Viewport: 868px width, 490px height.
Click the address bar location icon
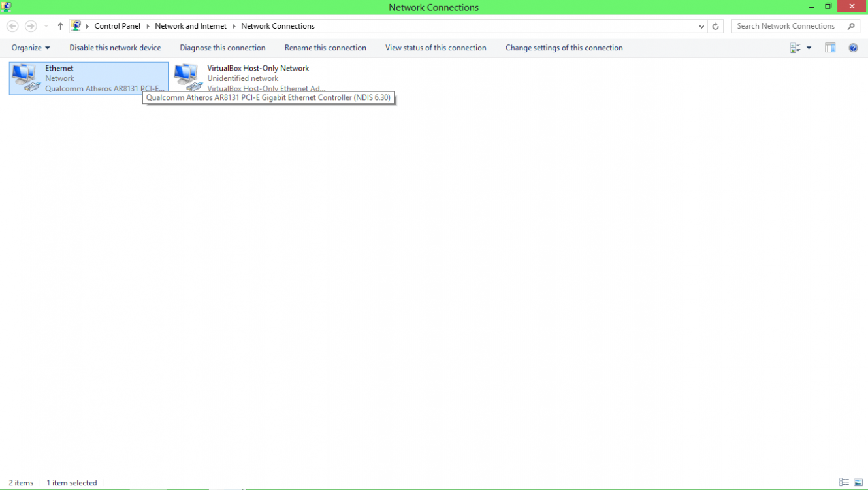(x=76, y=26)
